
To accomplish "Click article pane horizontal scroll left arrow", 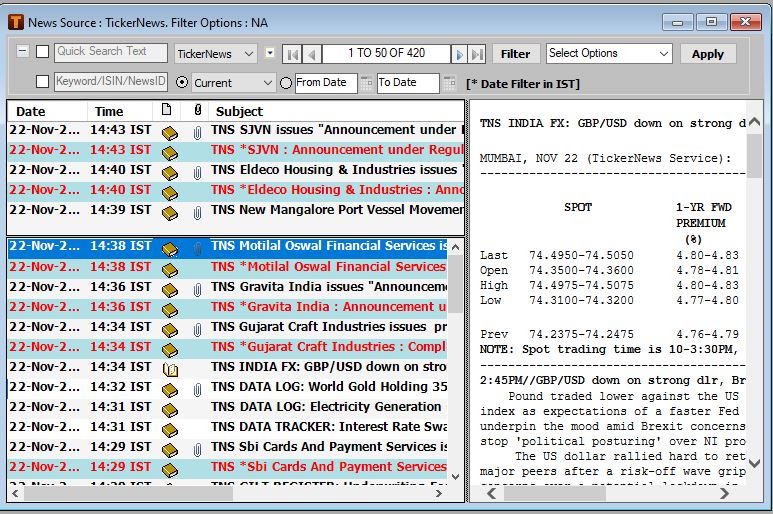I will coord(492,493).
